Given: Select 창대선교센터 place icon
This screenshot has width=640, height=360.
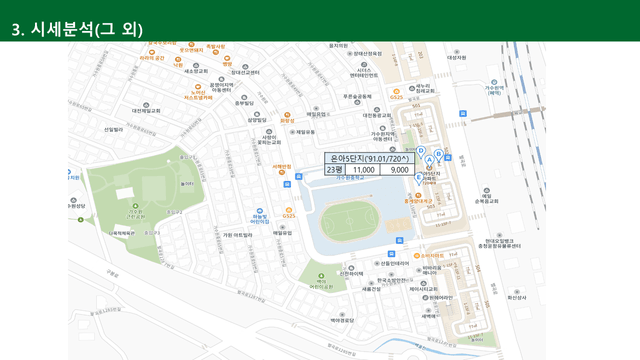Looking at the screenshot, I should [245, 67].
